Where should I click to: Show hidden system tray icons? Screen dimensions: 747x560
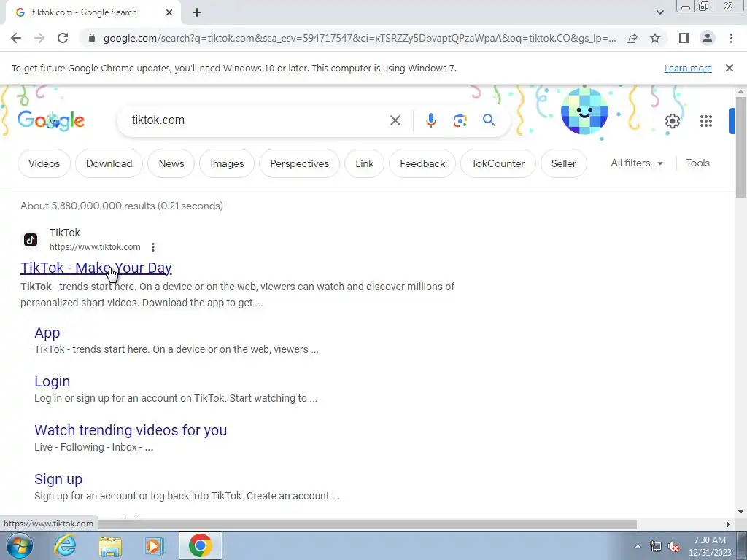[638, 546]
